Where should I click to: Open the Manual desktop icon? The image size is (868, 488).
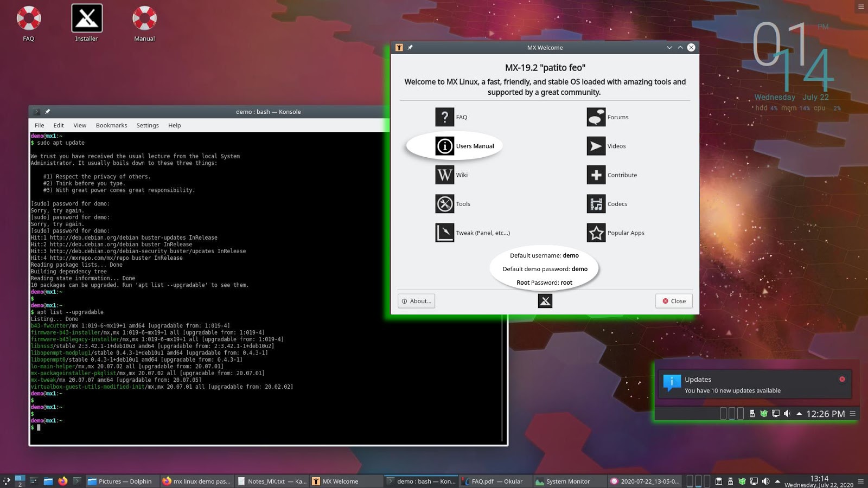[144, 23]
